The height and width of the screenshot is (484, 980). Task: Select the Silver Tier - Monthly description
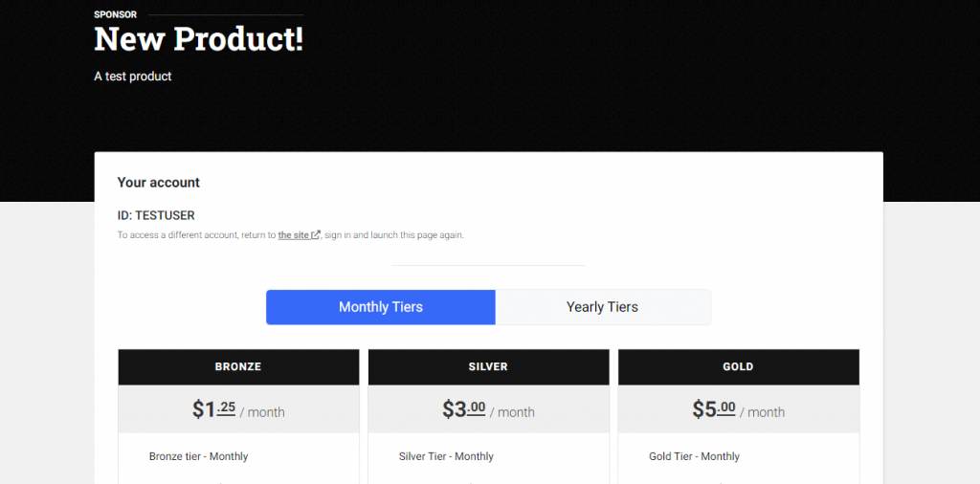click(446, 456)
